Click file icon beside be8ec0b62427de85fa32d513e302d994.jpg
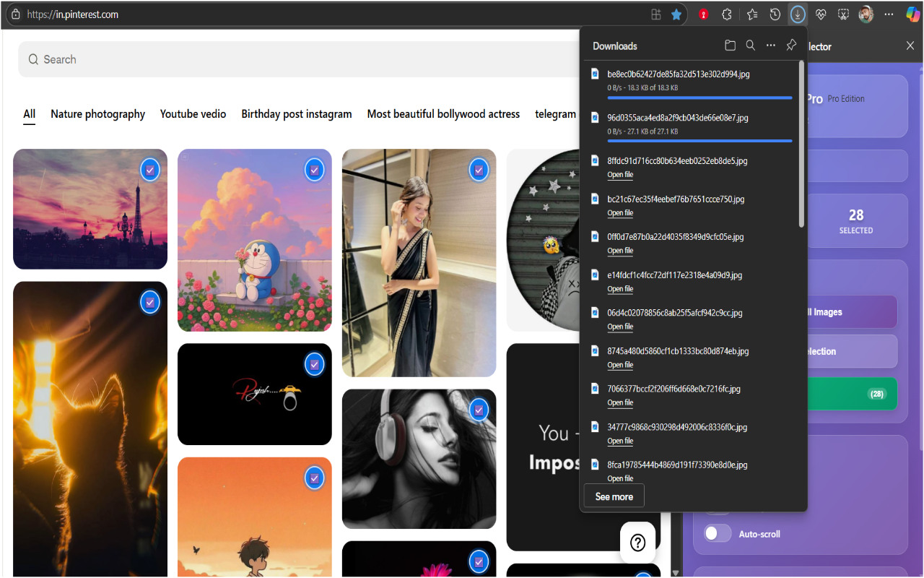The image size is (924, 578). [x=596, y=74]
